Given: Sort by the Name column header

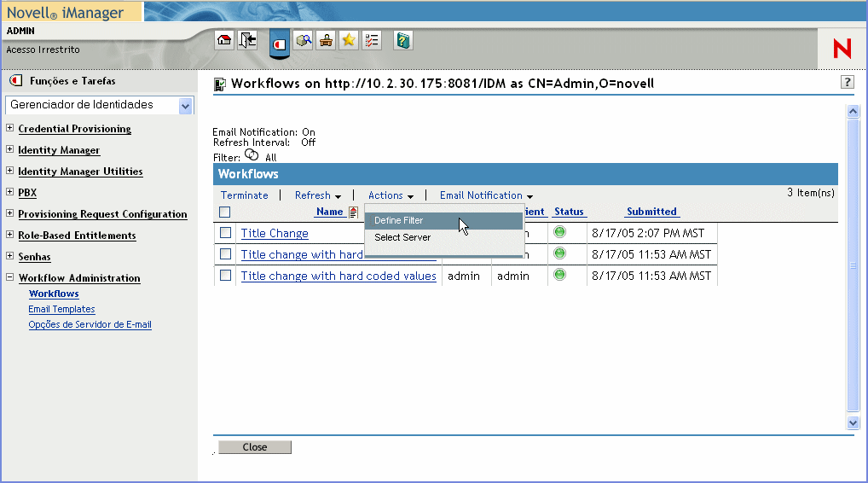Looking at the screenshot, I should (330, 212).
